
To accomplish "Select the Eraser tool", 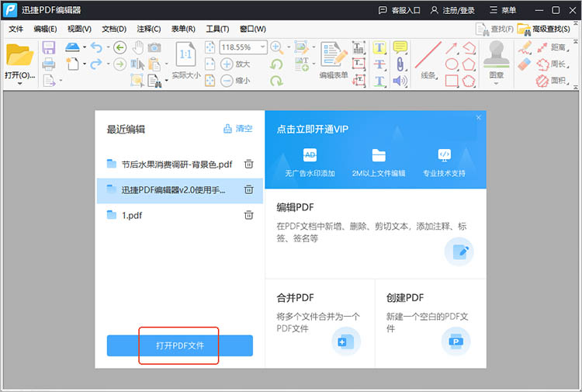I will click(525, 64).
